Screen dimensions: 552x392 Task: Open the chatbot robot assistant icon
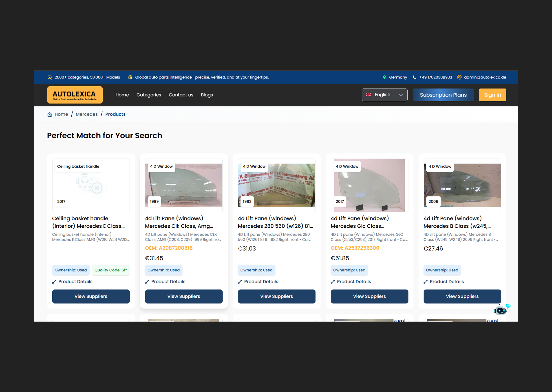coord(502,310)
